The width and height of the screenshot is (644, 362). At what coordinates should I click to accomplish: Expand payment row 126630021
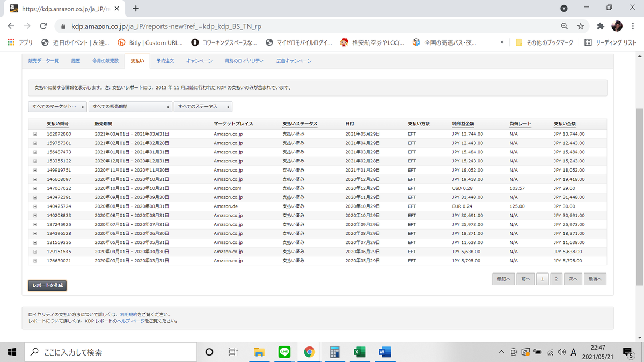tap(35, 261)
